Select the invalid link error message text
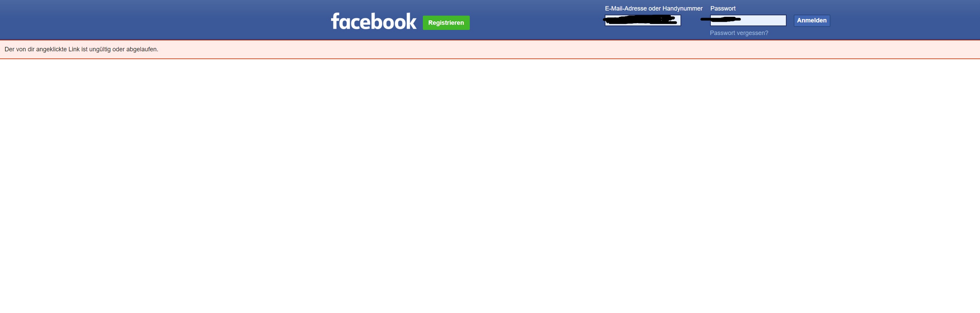 (82, 49)
